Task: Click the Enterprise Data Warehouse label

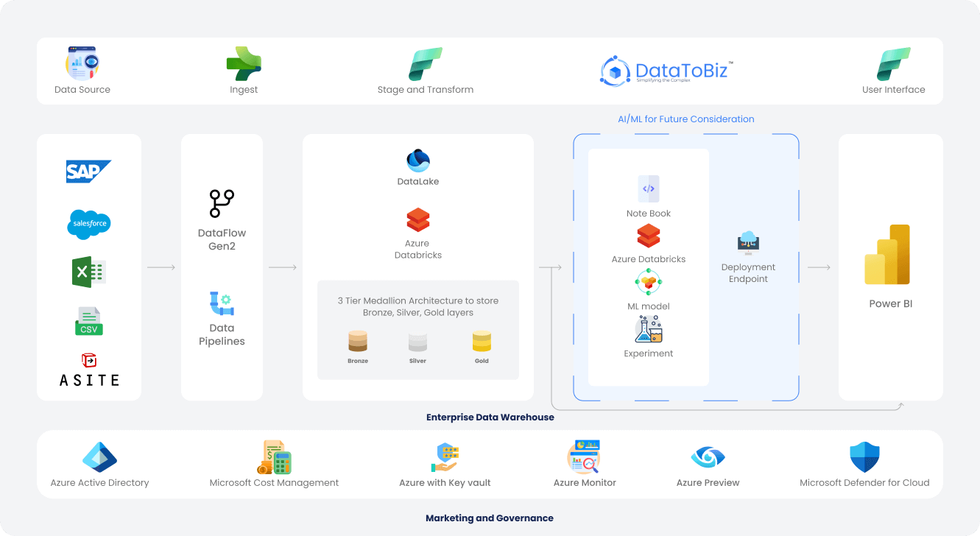Action: (x=490, y=417)
